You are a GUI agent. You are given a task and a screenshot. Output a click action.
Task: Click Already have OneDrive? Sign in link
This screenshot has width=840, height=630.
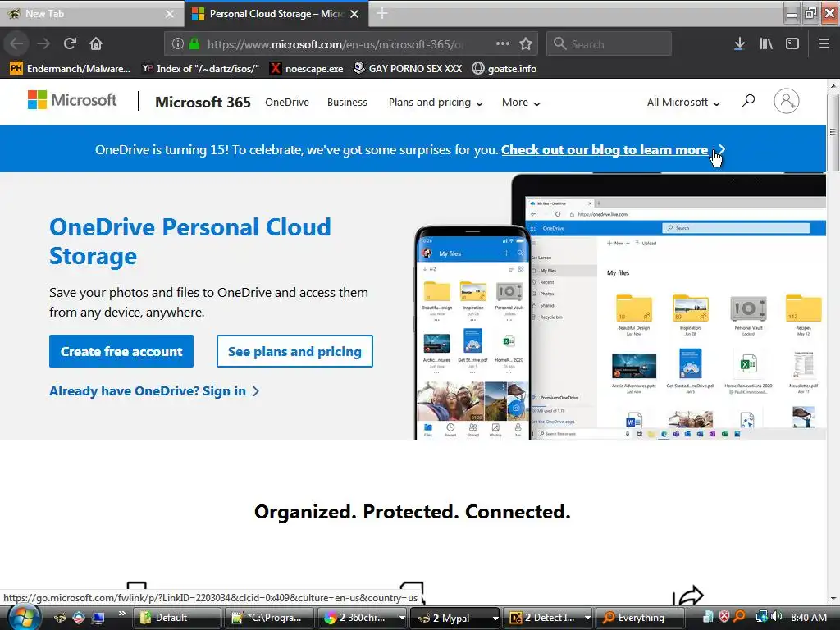pos(154,391)
